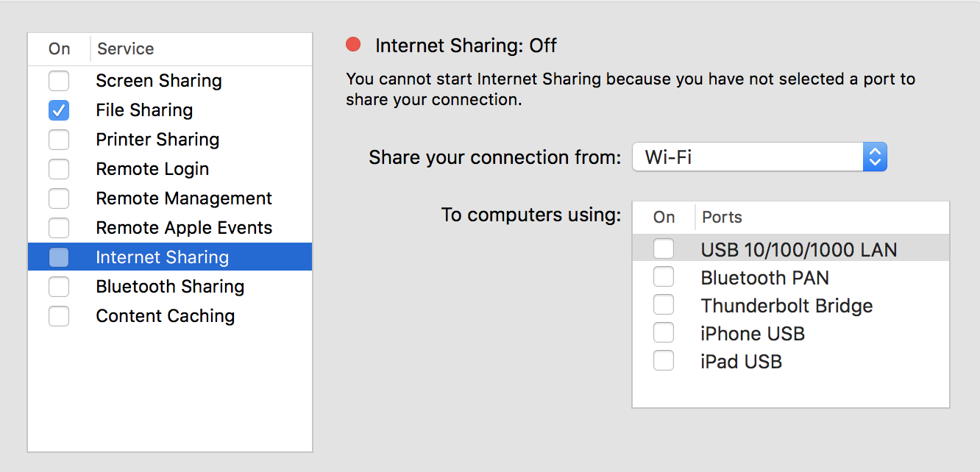
Task: Check the Thunderbolt Bridge port box
Action: (664, 305)
